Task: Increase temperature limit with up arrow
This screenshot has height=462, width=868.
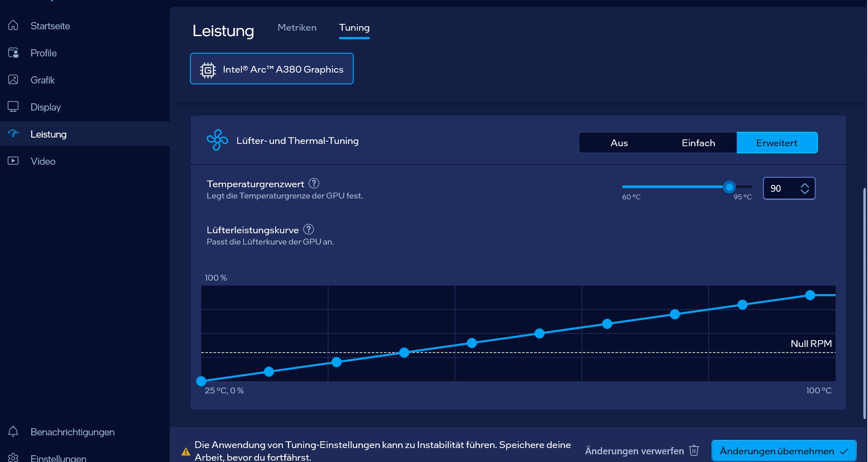Action: click(805, 185)
